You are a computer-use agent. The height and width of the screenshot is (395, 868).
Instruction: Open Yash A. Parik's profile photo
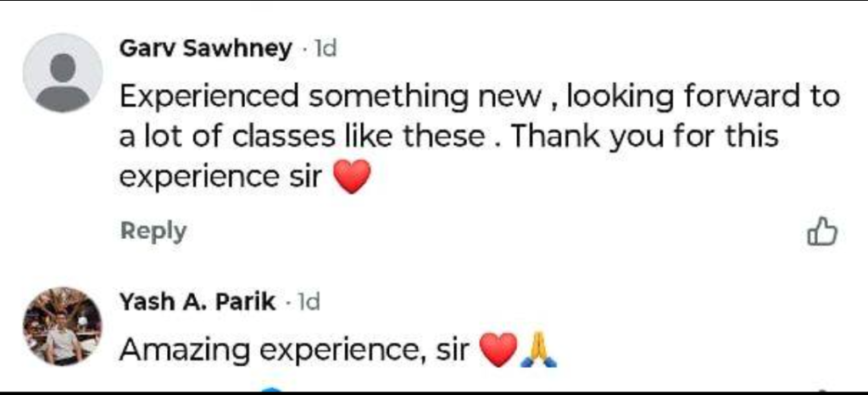(x=62, y=325)
